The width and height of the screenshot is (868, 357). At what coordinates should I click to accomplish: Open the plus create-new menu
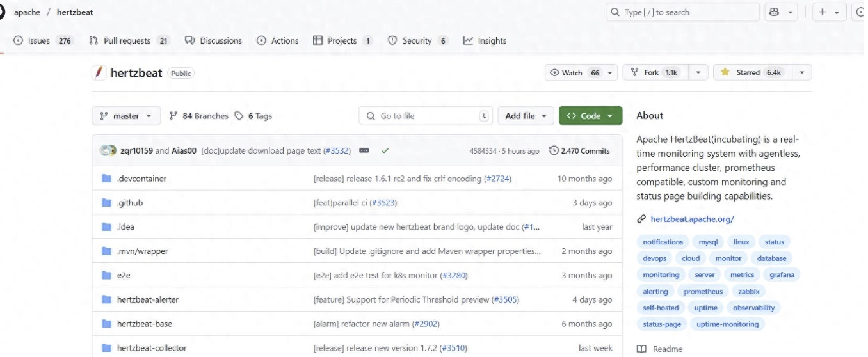point(829,12)
